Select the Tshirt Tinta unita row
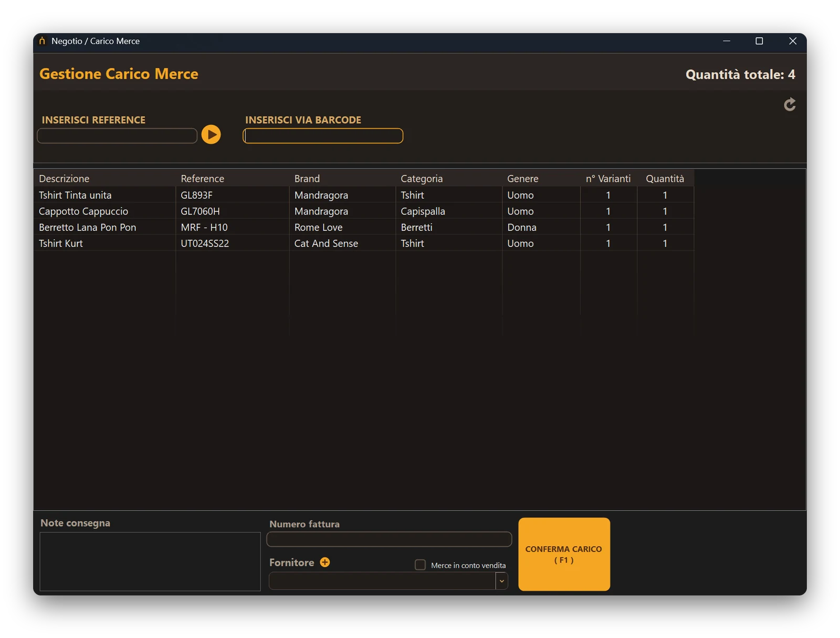The image size is (840, 638). [x=364, y=195]
